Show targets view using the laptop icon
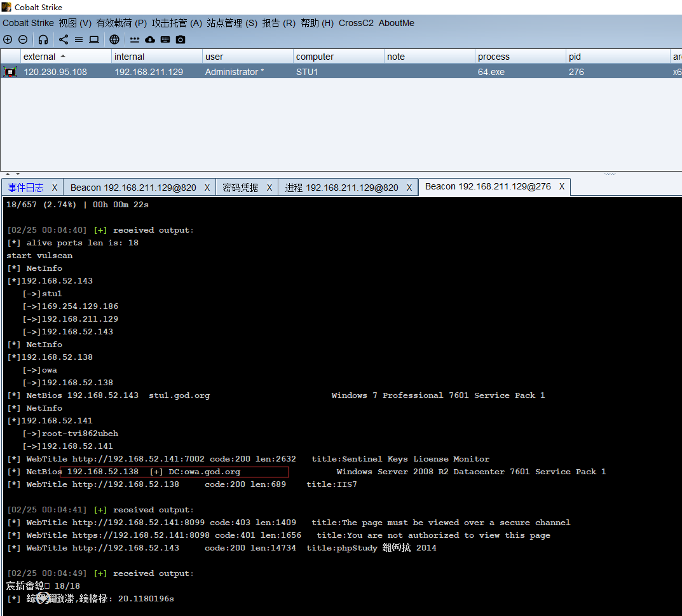The width and height of the screenshot is (682, 616). [94, 39]
